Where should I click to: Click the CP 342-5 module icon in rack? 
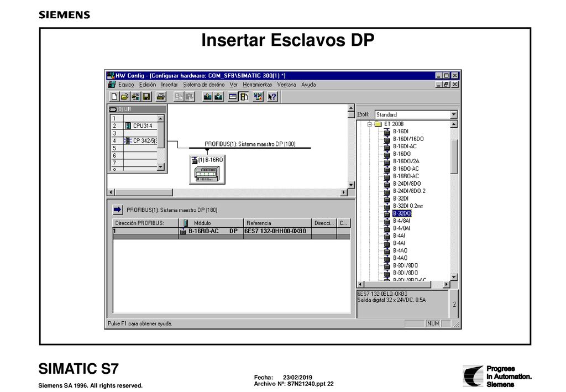click(x=128, y=140)
